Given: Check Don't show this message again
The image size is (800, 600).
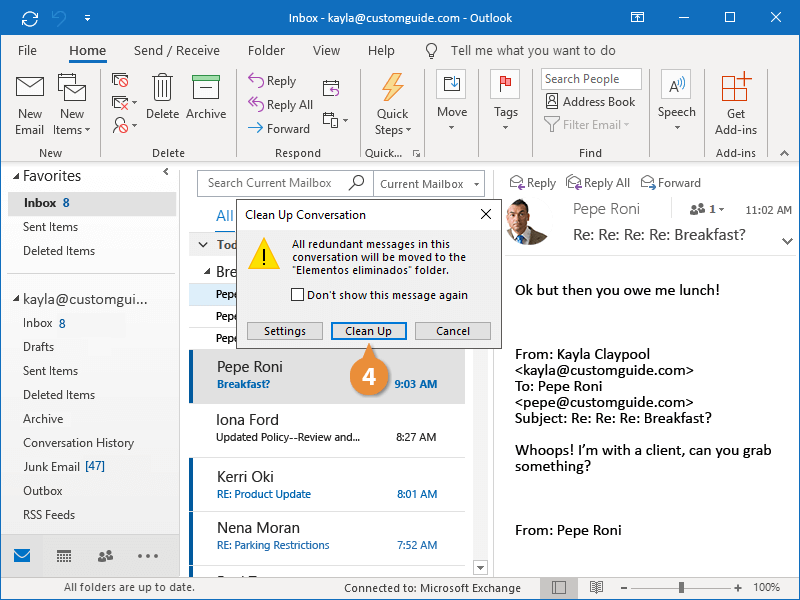Looking at the screenshot, I should 297,295.
